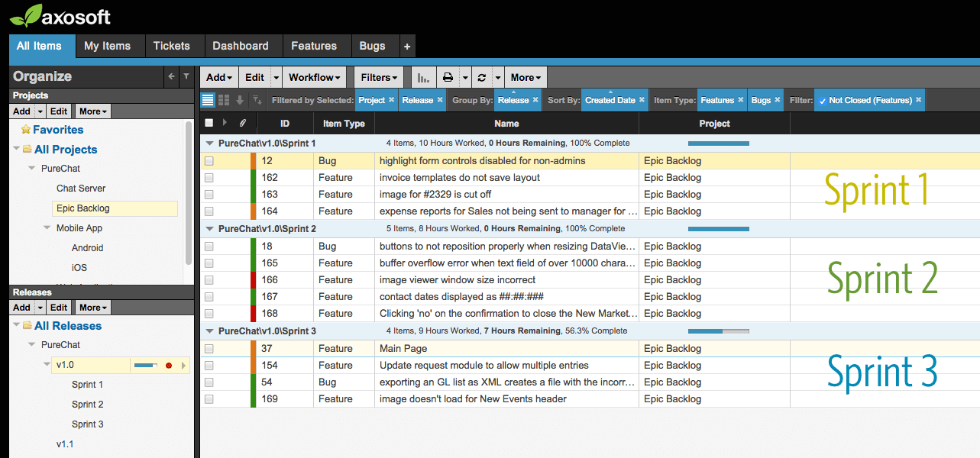Click the v1.0 release progress bar
The image size is (980, 458).
[x=146, y=366]
